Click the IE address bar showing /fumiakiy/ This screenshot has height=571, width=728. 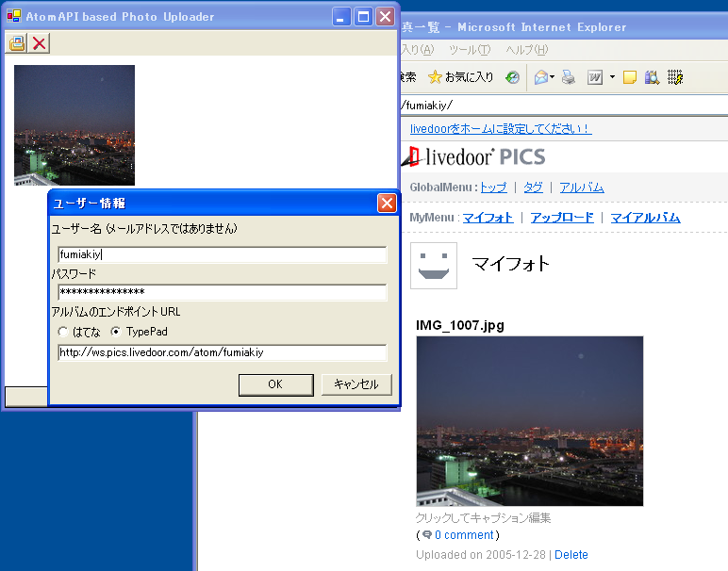[564, 106]
